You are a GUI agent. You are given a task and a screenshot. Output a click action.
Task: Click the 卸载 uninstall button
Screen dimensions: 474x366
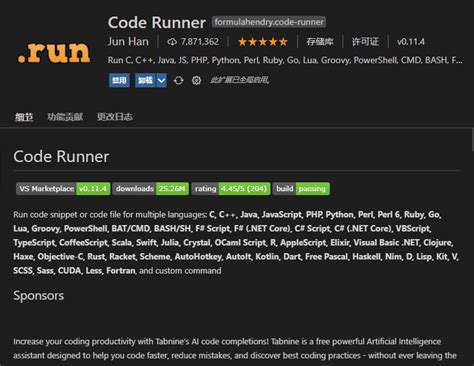145,80
